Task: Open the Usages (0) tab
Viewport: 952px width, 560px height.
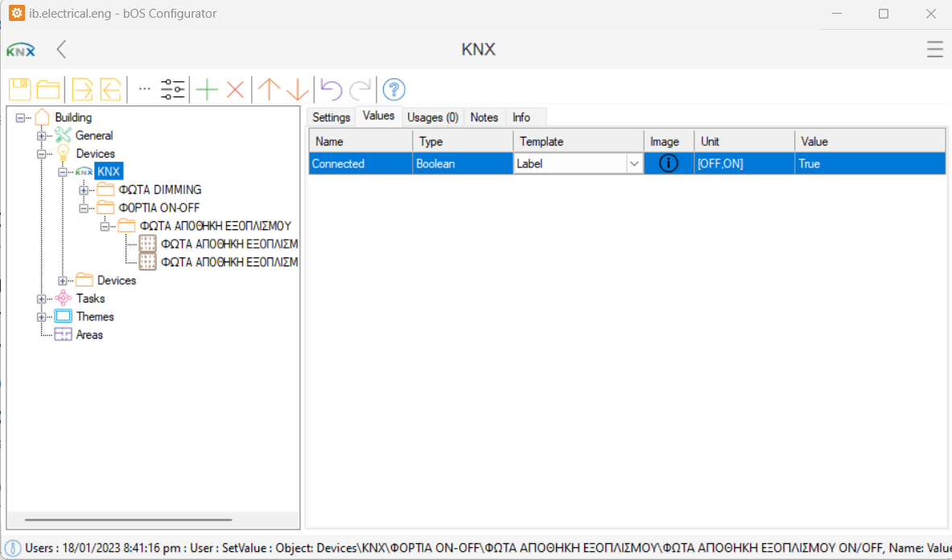Action: tap(432, 117)
